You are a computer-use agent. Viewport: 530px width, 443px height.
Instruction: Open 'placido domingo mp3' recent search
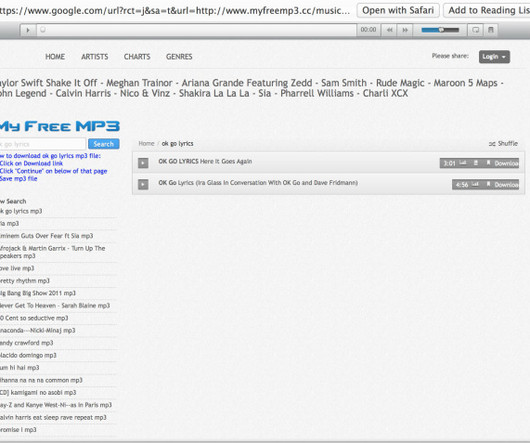[x=28, y=355]
